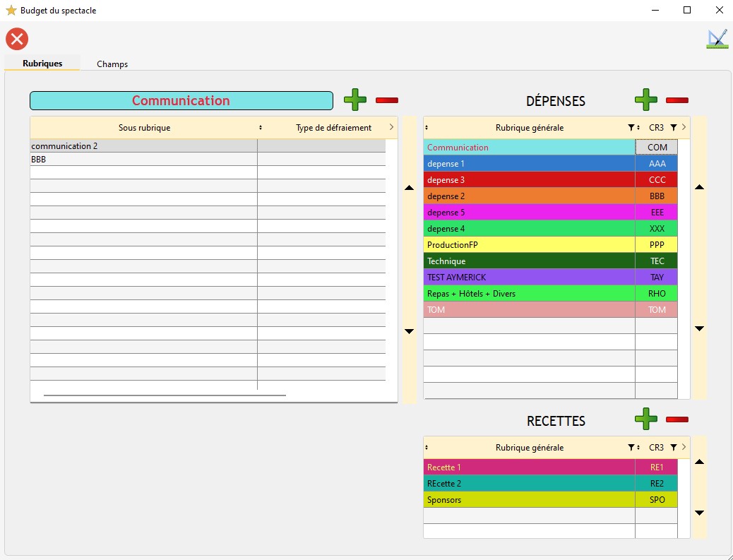This screenshot has width=733, height=560.
Task: Filter the Dépenses CR3 column
Action: click(673, 128)
